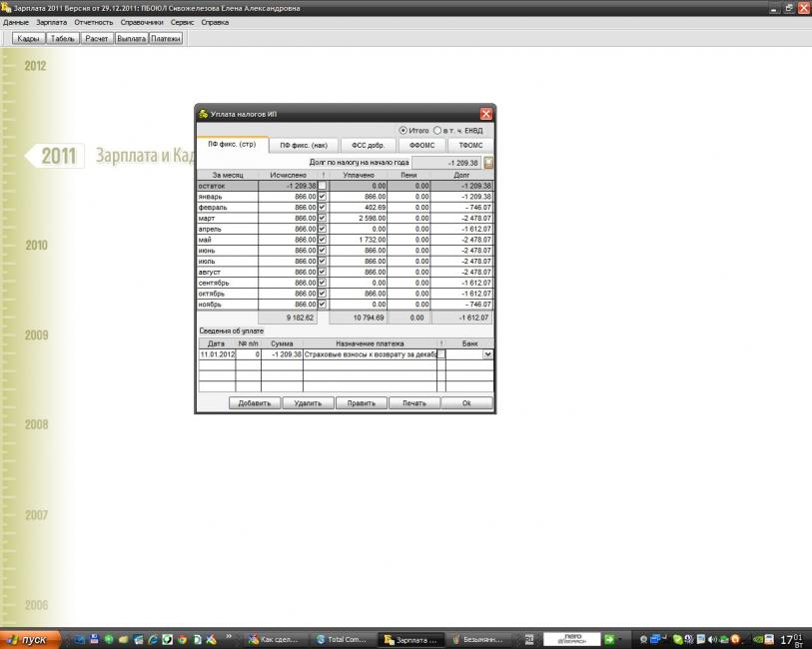This screenshot has width=812, height=649.
Task: Click the coins icon in dialog title bar
Action: point(203,114)
